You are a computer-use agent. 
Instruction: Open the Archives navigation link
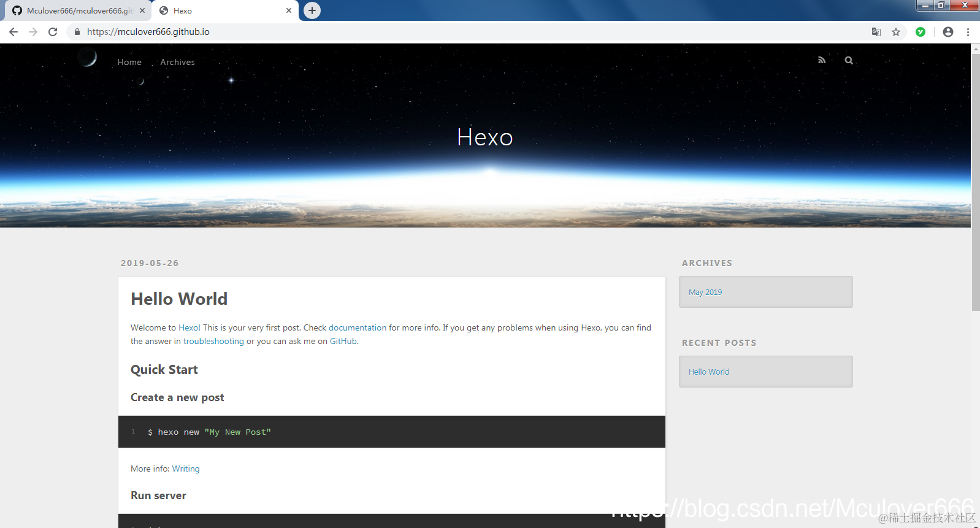[178, 62]
